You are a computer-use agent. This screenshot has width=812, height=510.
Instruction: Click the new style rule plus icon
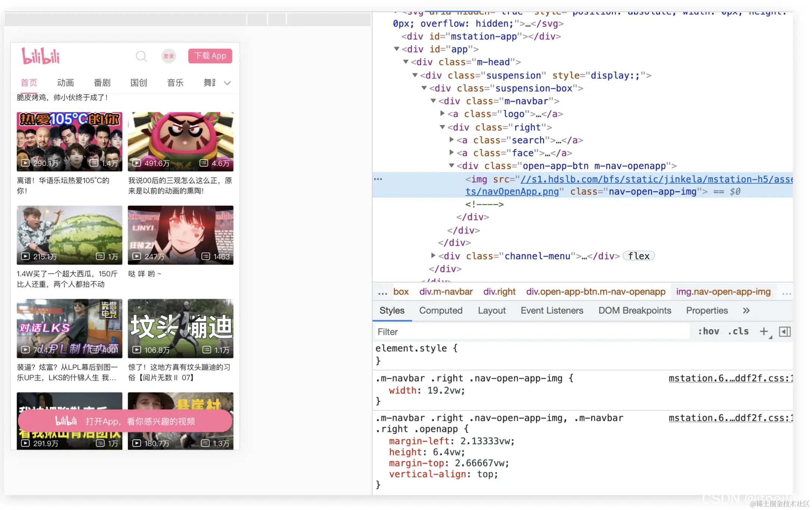pos(764,332)
